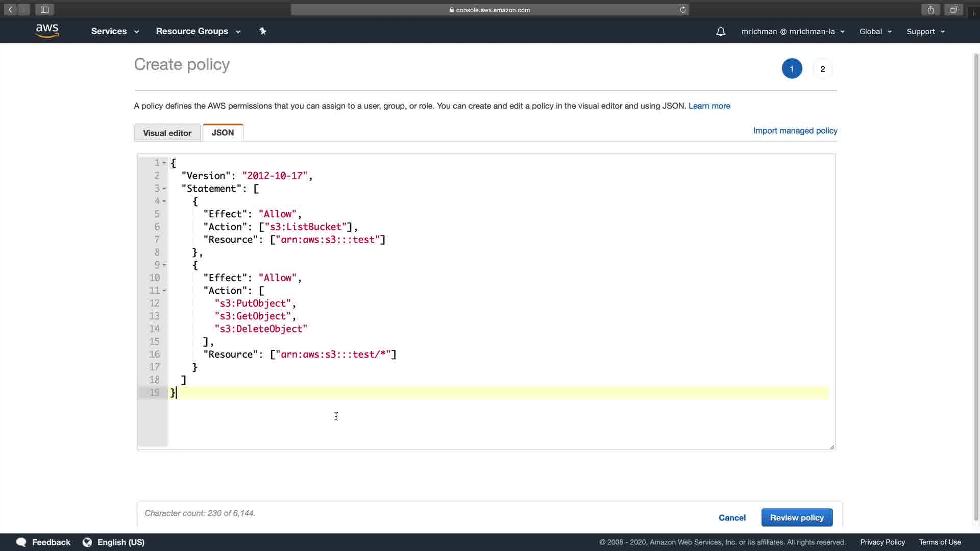980x551 pixels.
Task: Go to step 2 indicator
Action: pos(822,69)
